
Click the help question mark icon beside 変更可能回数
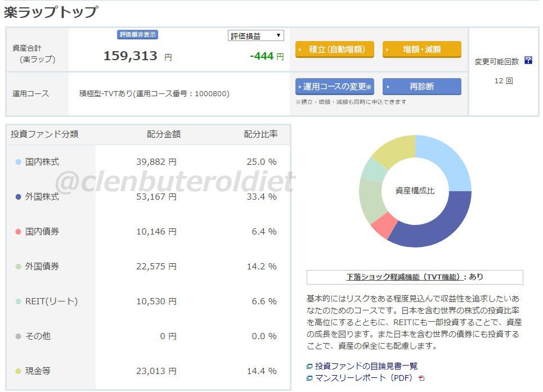coord(528,61)
